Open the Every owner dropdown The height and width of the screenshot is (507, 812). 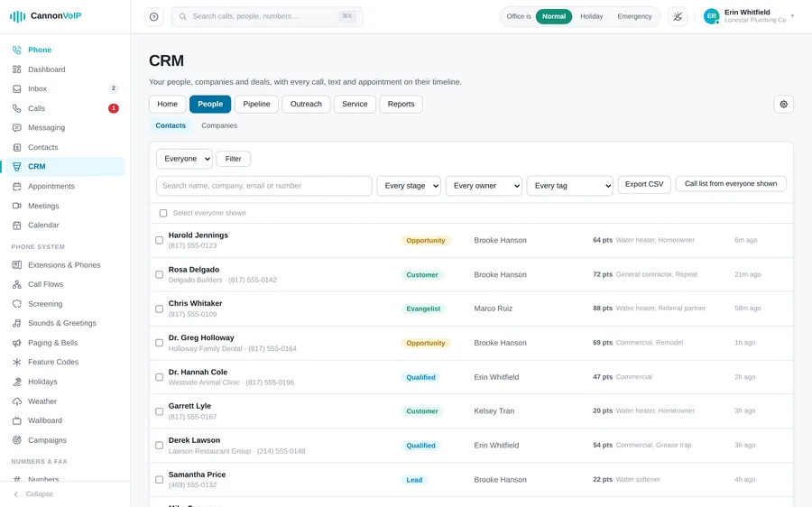[x=484, y=186]
